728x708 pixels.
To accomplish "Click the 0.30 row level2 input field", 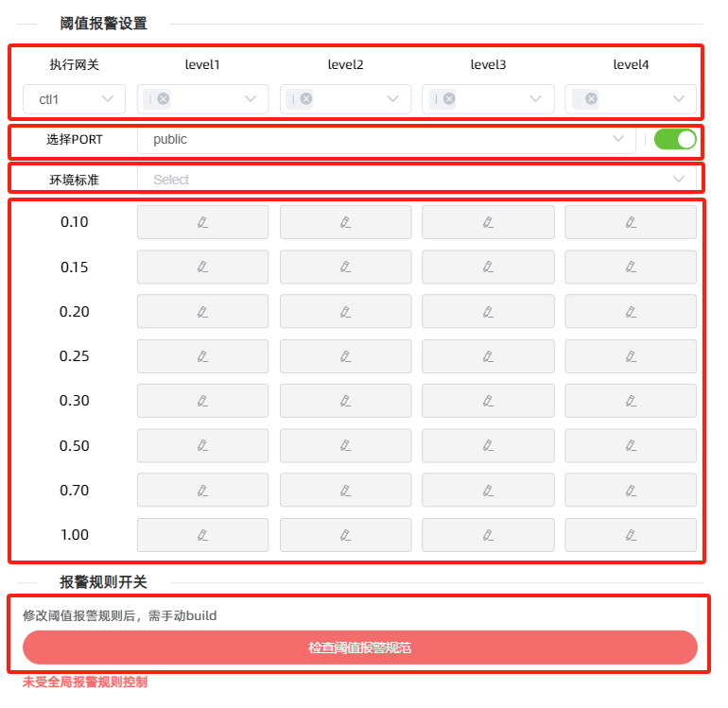I will click(345, 401).
